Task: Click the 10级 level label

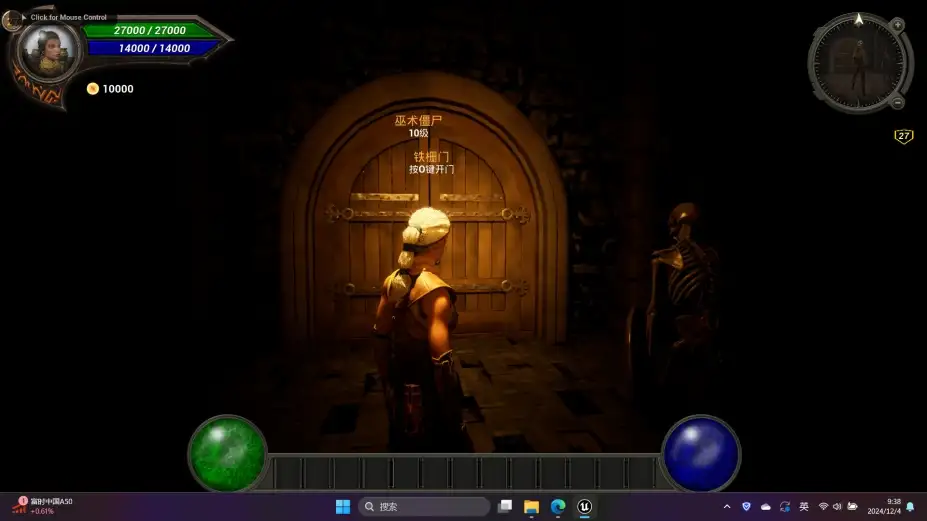Action: click(419, 133)
